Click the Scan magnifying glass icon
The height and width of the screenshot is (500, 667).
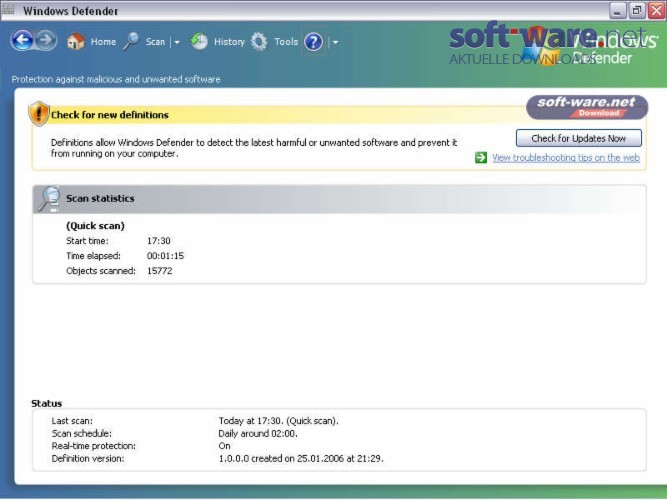pyautogui.click(x=131, y=41)
